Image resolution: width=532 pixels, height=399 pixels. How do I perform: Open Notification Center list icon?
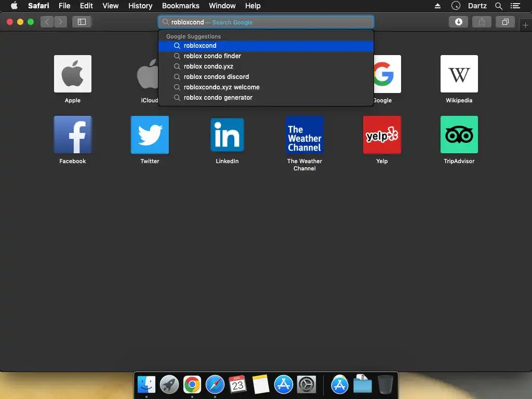[x=515, y=5]
